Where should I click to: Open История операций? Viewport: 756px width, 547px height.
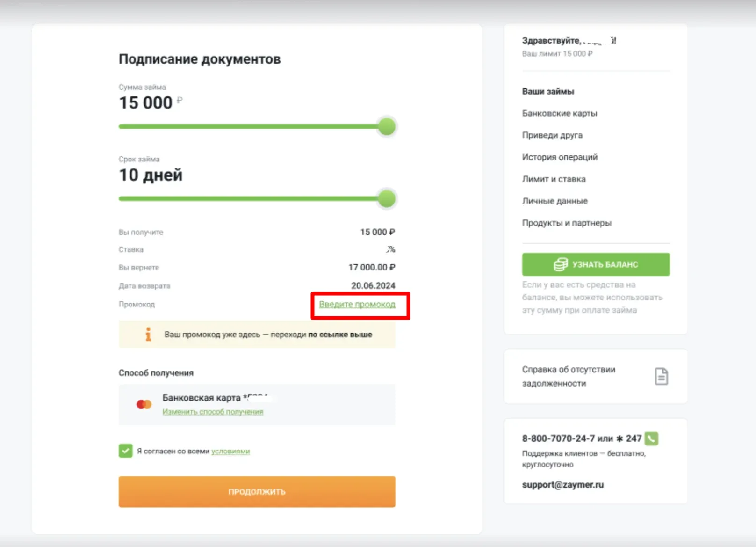tap(560, 157)
